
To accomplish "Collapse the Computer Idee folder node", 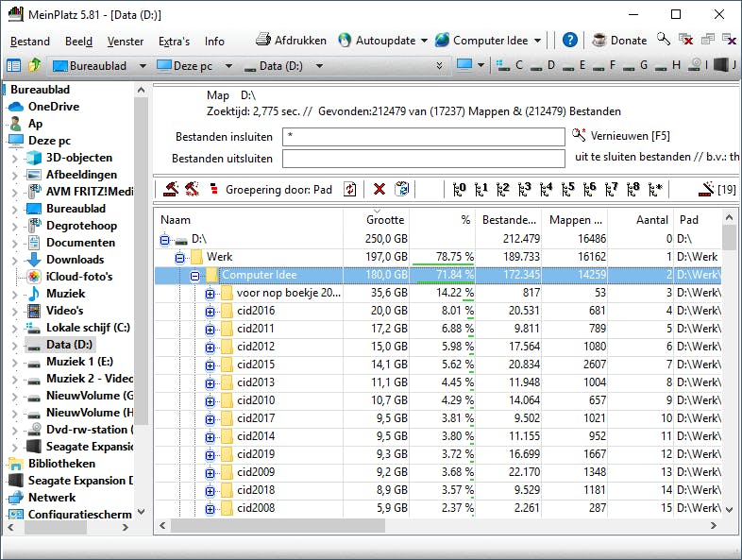I will point(194,276).
